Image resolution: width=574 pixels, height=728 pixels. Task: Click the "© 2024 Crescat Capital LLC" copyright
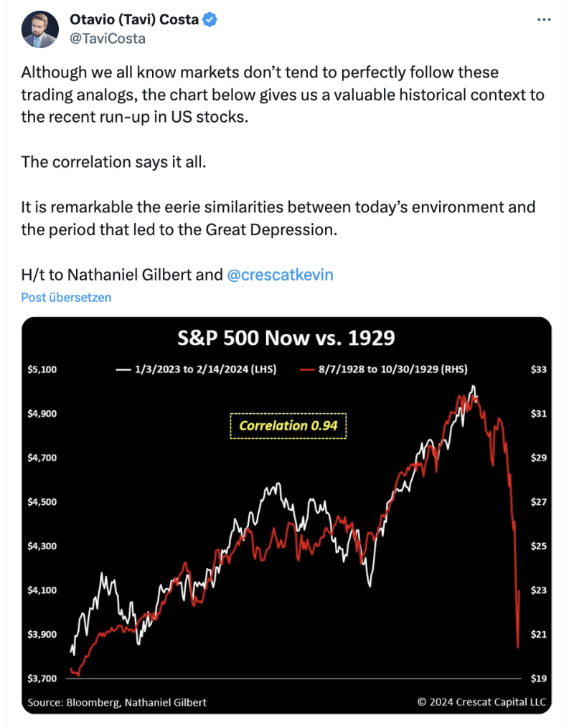[481, 702]
